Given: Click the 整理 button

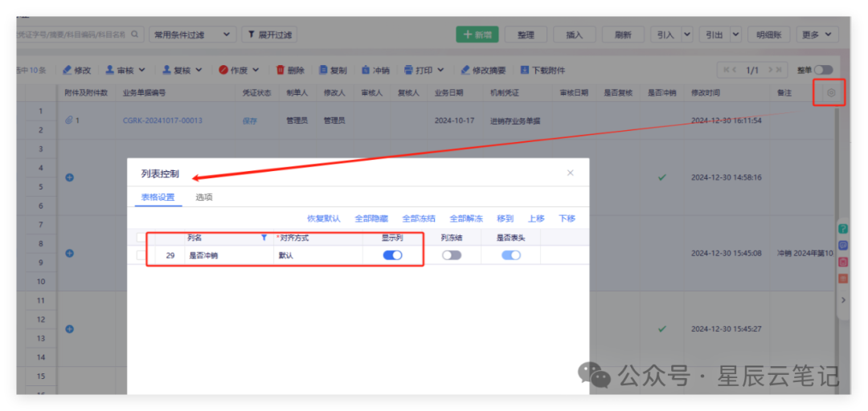Looking at the screenshot, I should point(526,35).
